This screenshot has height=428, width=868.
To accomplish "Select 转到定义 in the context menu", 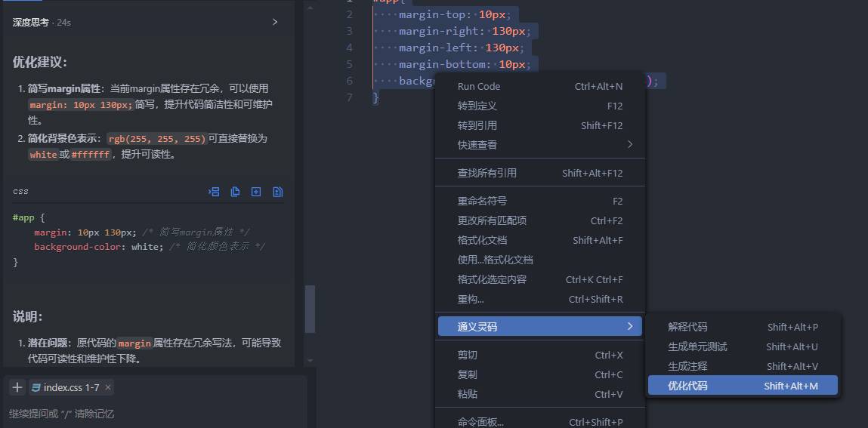I will 539,106.
